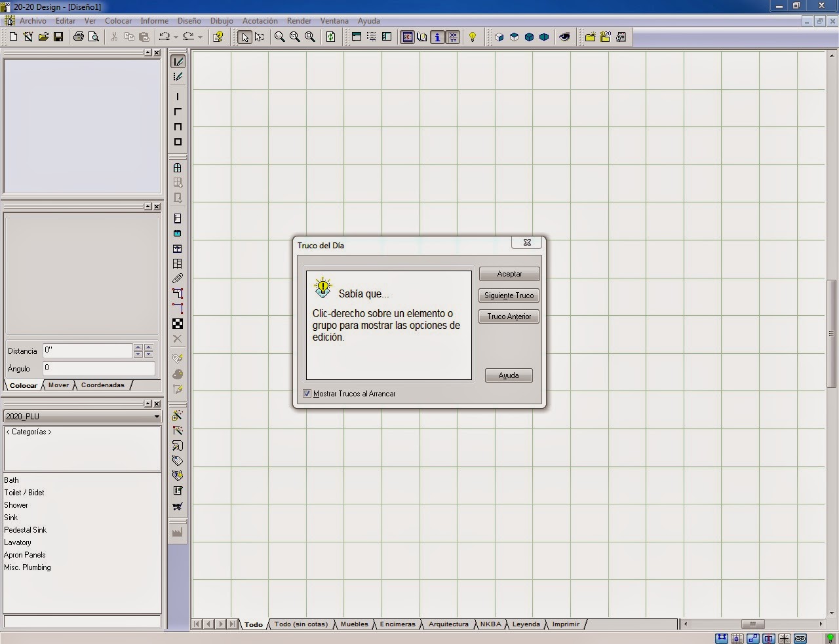This screenshot has height=644, width=839.
Task: Click the eye view icon in toolbar
Action: pos(564,37)
